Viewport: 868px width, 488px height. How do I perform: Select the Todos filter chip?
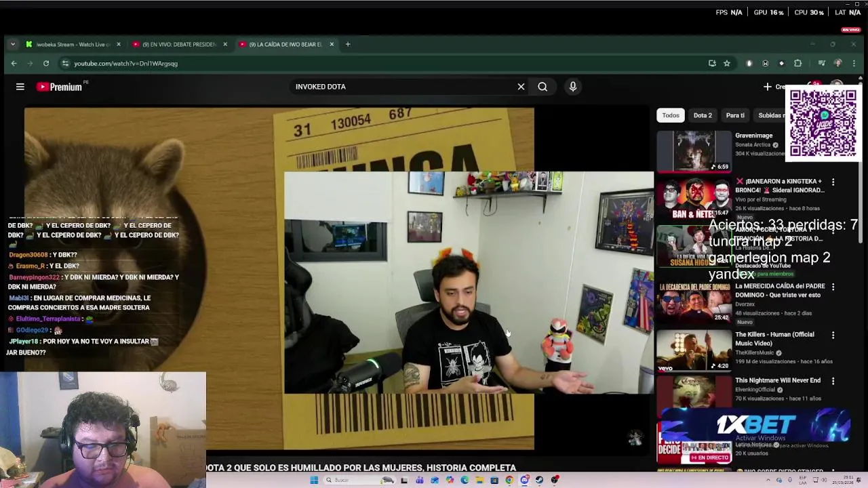[671, 115]
